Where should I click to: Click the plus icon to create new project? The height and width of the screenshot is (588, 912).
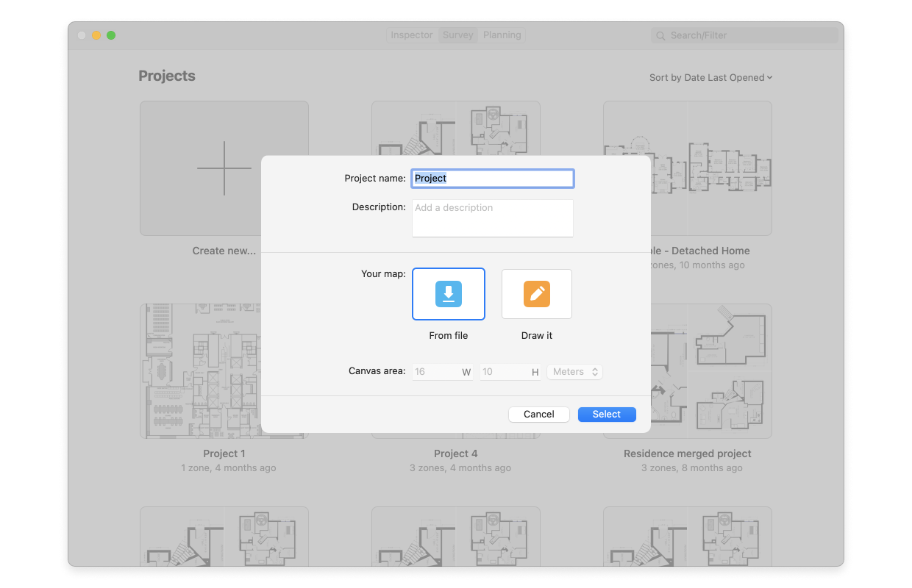point(224,168)
